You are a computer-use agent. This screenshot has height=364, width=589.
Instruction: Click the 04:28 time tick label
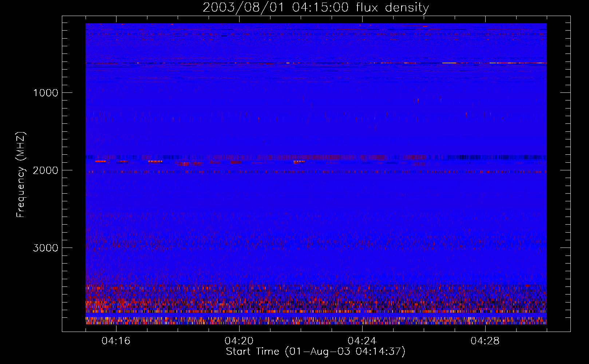485,341
